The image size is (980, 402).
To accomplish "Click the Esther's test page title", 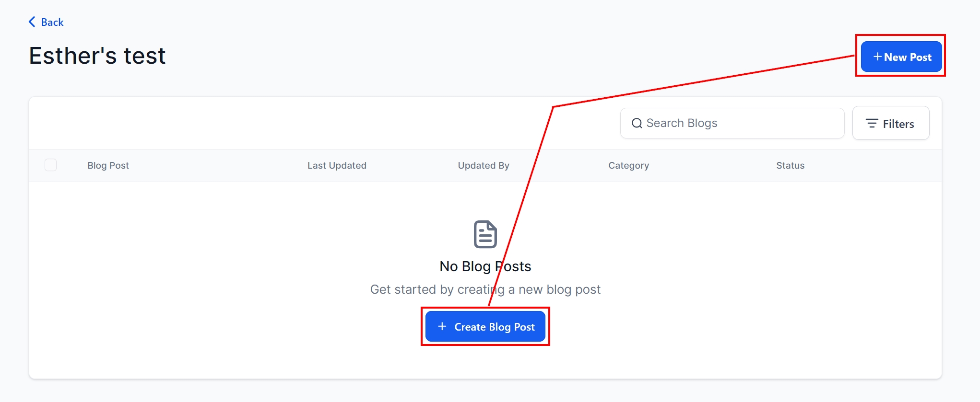I will (97, 56).
